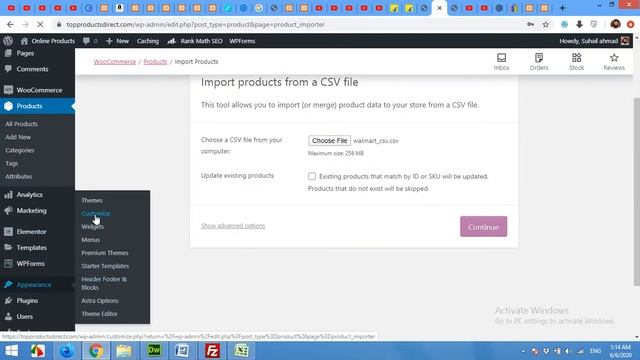The image size is (640, 360).
Task: Go back with browser back arrow
Action: [10, 24]
